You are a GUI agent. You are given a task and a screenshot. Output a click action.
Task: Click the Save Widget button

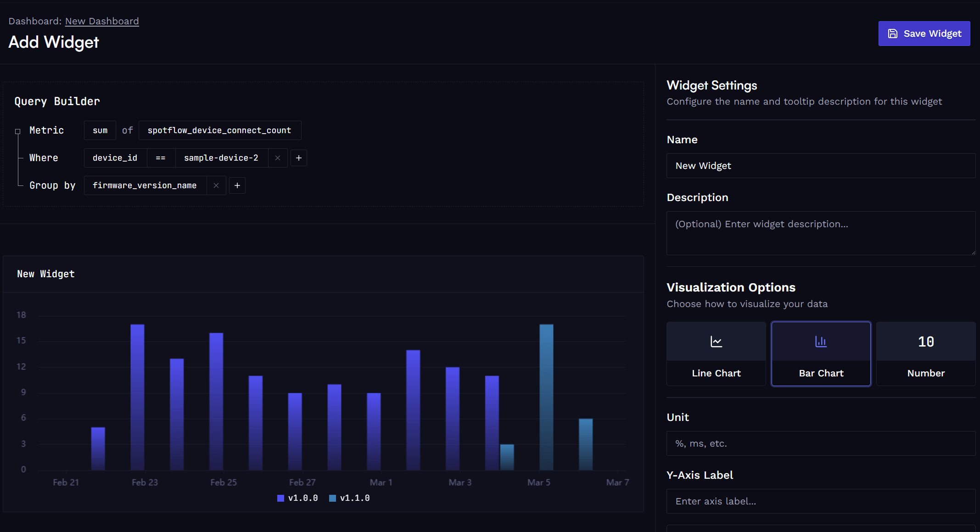point(924,33)
